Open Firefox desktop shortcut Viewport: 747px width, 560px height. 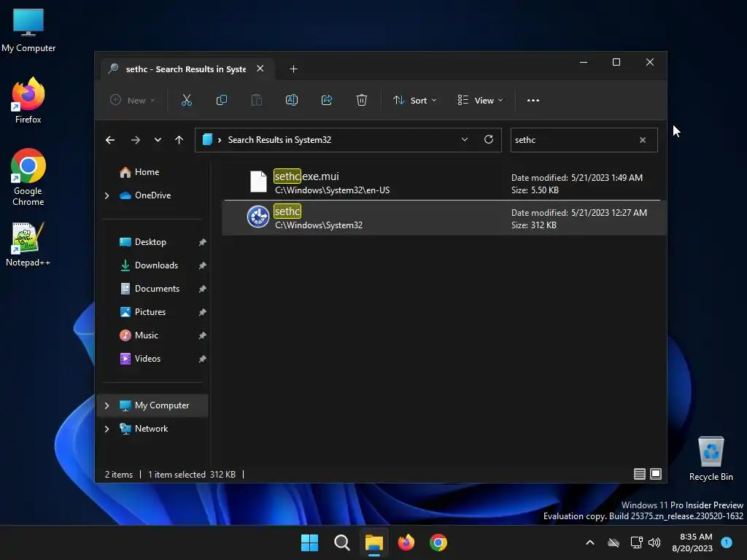click(28, 101)
